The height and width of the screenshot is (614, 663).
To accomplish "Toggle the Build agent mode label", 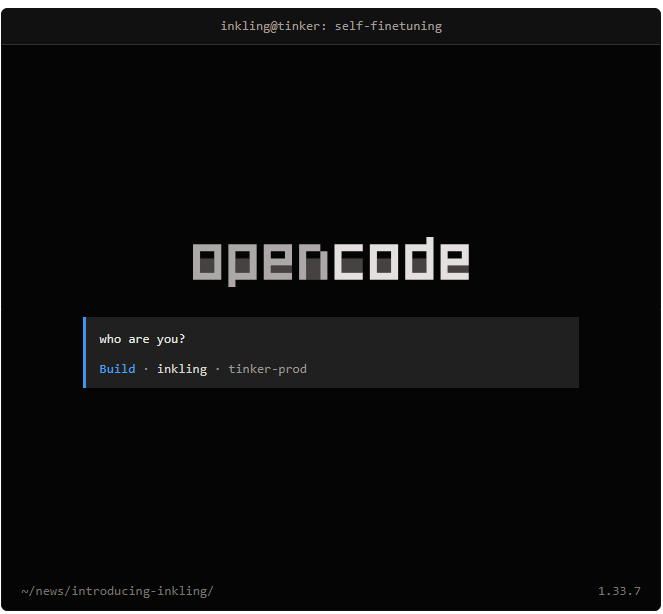I will 117,369.
